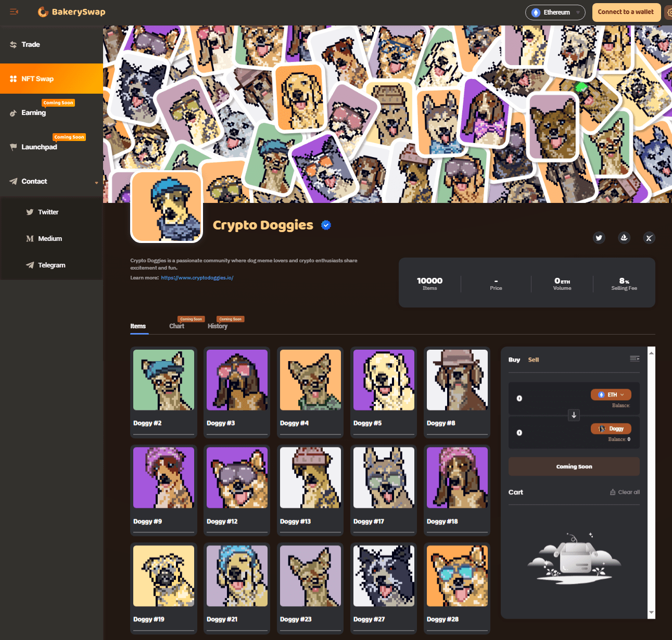Image resolution: width=672 pixels, height=640 pixels.
Task: Click the swap direction arrow
Action: 574,415
